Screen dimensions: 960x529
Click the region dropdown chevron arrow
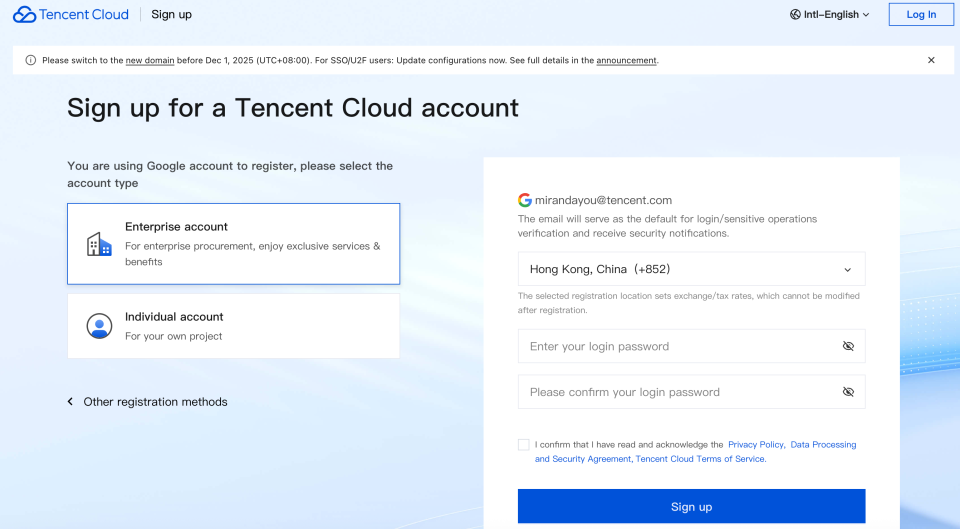(x=848, y=269)
